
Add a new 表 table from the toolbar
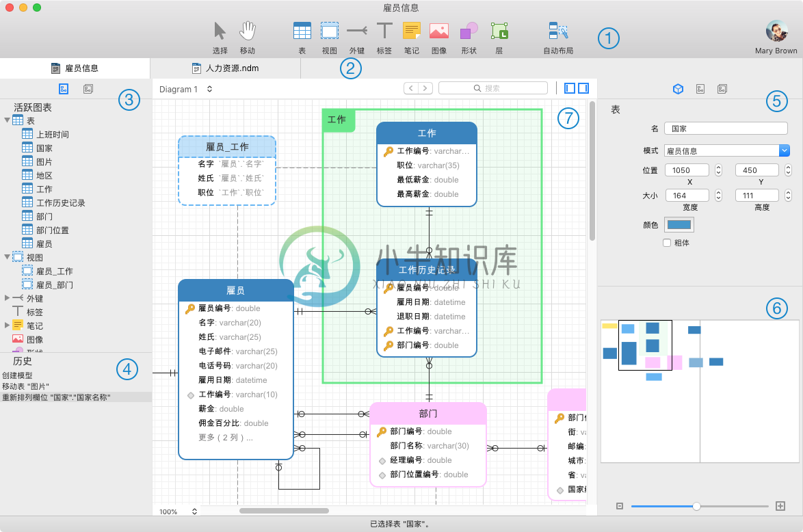302,31
